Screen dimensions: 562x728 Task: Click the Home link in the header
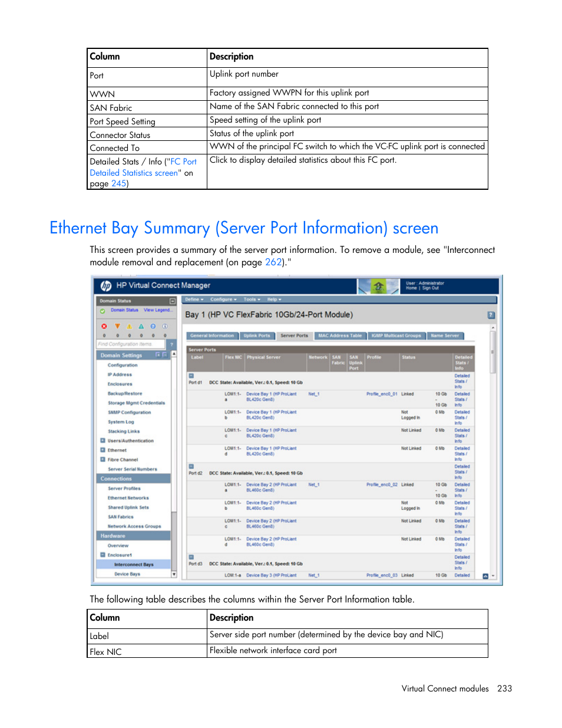coord(411,288)
